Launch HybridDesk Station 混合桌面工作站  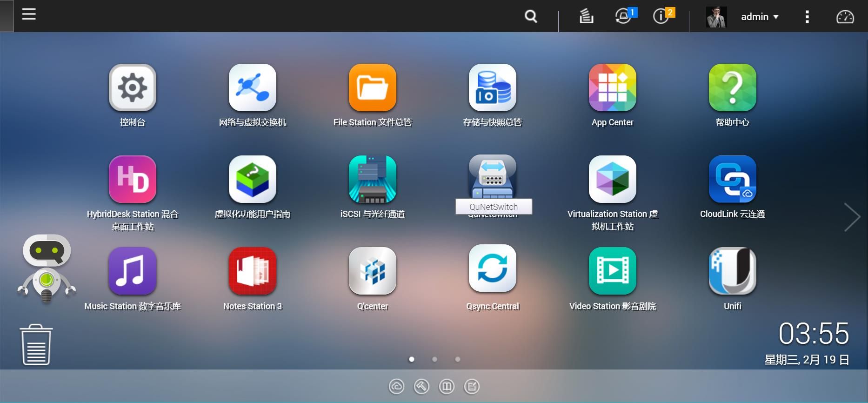(x=133, y=179)
